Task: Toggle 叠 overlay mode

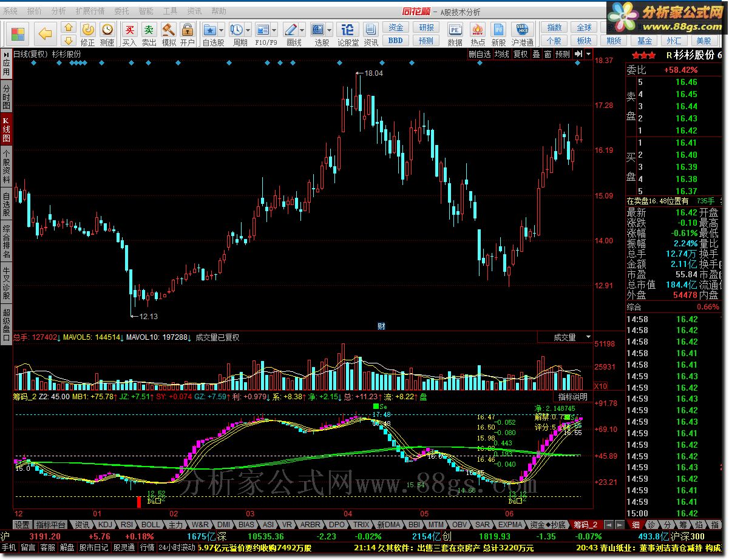Action: [536, 54]
